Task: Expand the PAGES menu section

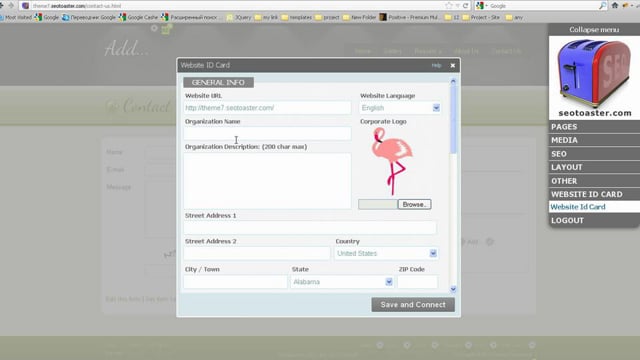Action: (594, 127)
